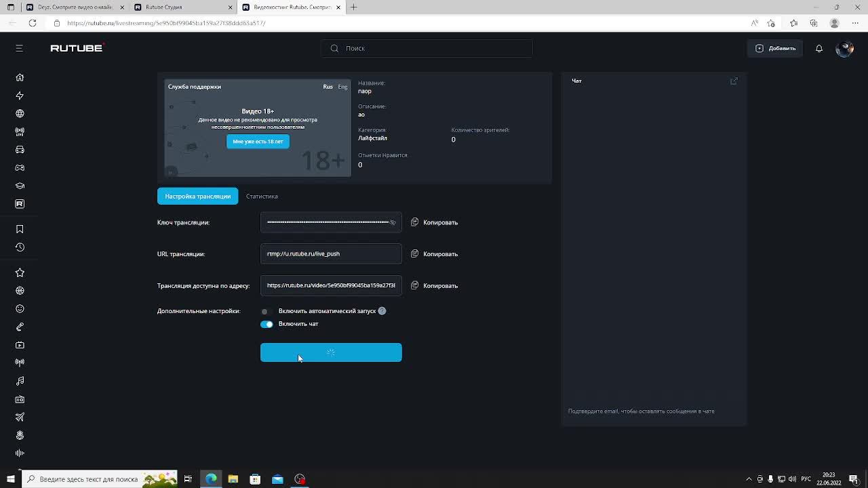
Task: Open the airplane travel category in sidebar
Action: pos(20,417)
